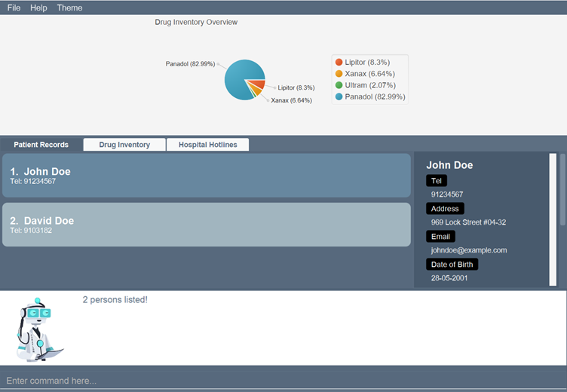The width and height of the screenshot is (567, 392).
Task: Click the 'Lipitor (8.3%)' chart label
Action: click(296, 88)
